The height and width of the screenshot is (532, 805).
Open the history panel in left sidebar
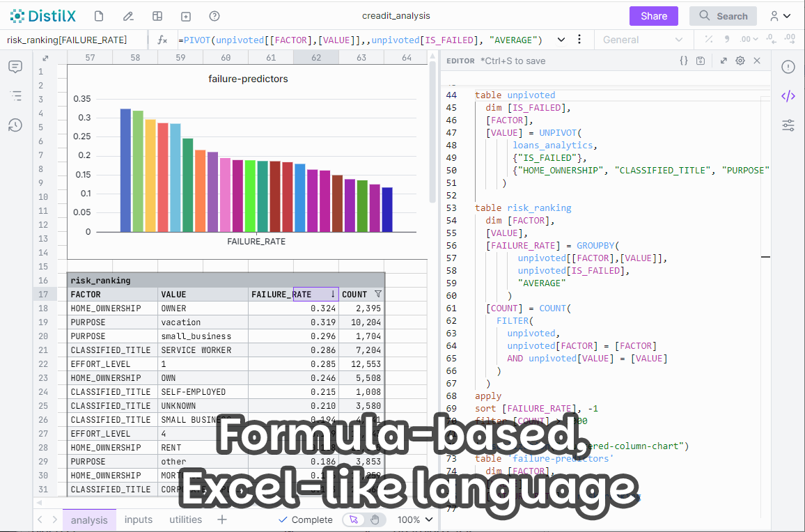(x=15, y=125)
